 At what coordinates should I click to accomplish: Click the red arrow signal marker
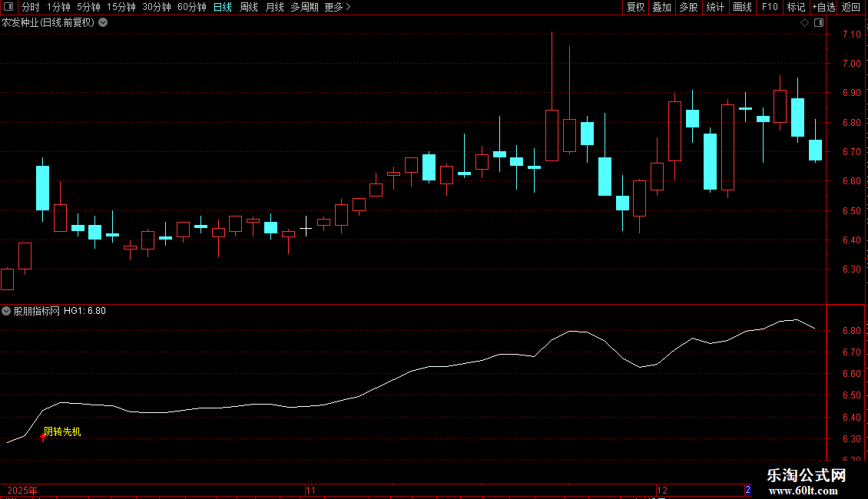[42, 438]
